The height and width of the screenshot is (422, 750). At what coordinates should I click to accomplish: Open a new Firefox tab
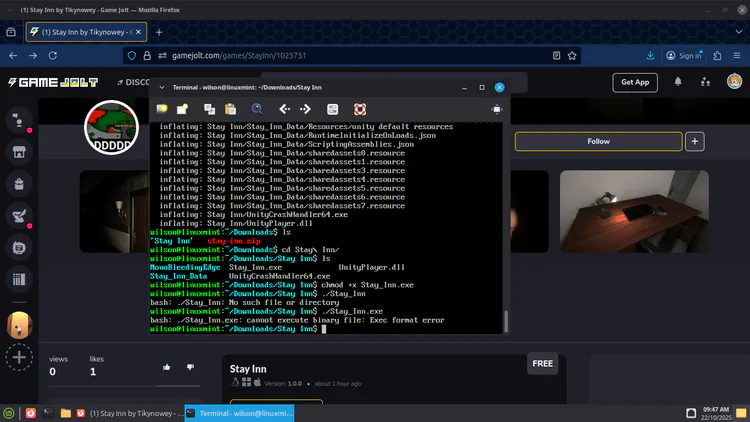159,32
